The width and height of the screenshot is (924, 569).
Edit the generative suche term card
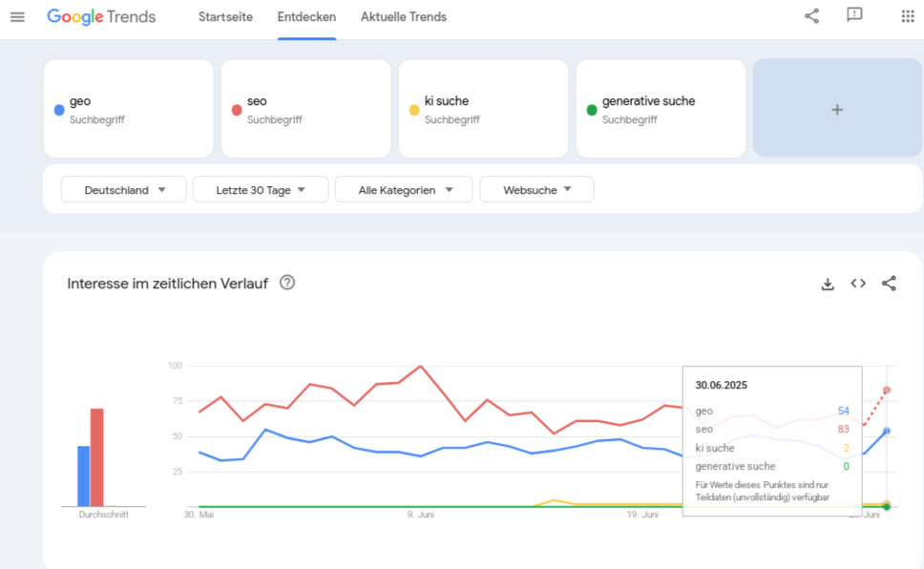coord(661,109)
